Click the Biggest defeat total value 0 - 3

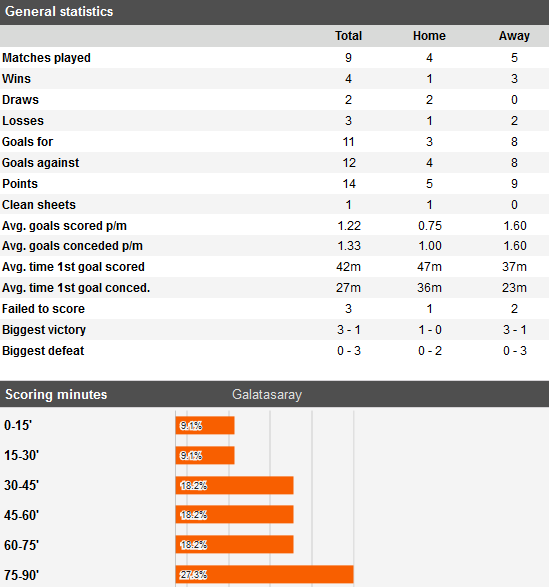coord(349,351)
